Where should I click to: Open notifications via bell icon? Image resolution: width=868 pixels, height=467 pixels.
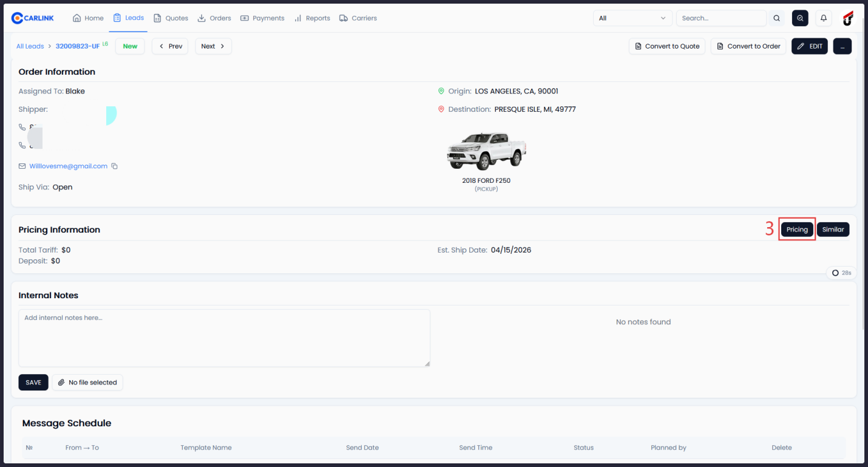tap(823, 18)
